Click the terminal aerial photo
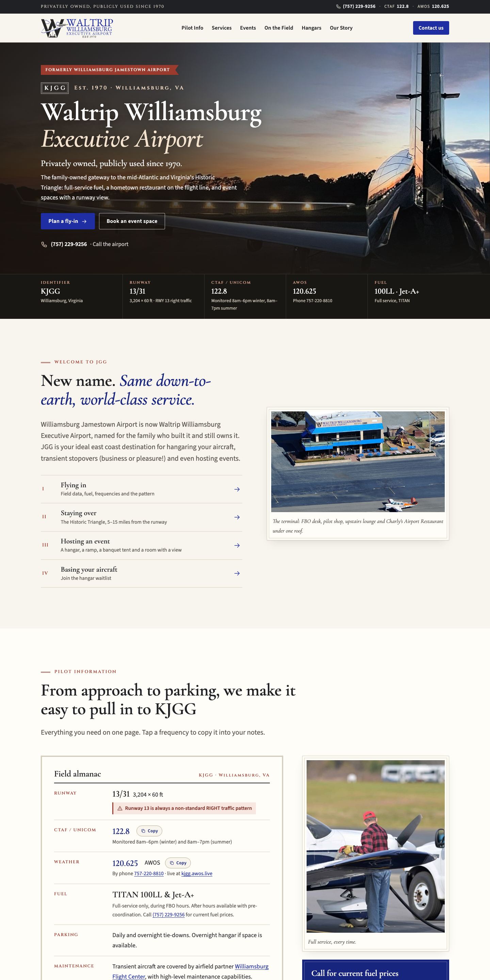Image resolution: width=490 pixels, height=980 pixels. 358,461
